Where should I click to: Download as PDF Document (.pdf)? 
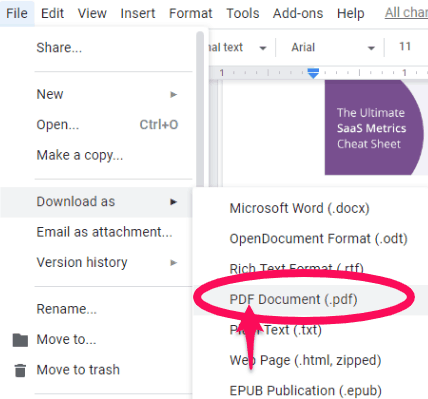[x=311, y=299]
